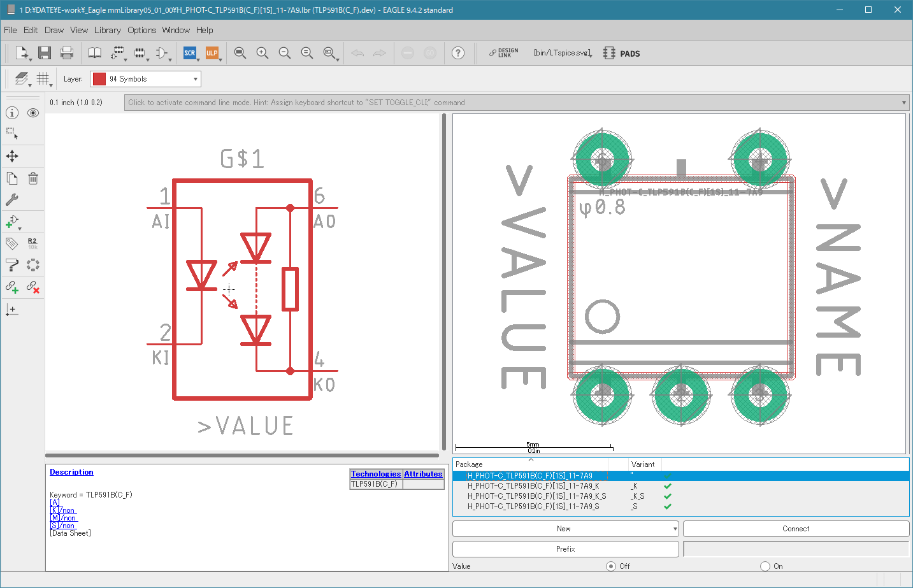Expand the New package dropdown
913x588 pixels.
coord(566,529)
